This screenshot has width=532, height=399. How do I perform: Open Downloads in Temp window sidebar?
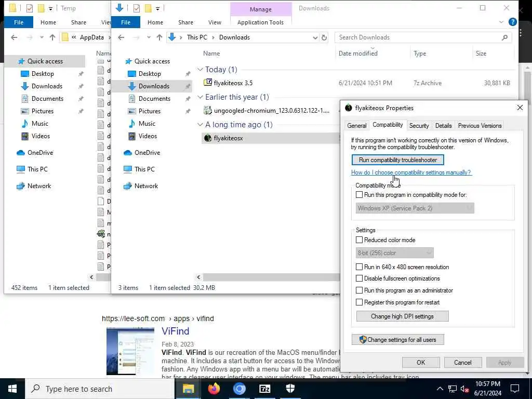pyautogui.click(x=47, y=86)
